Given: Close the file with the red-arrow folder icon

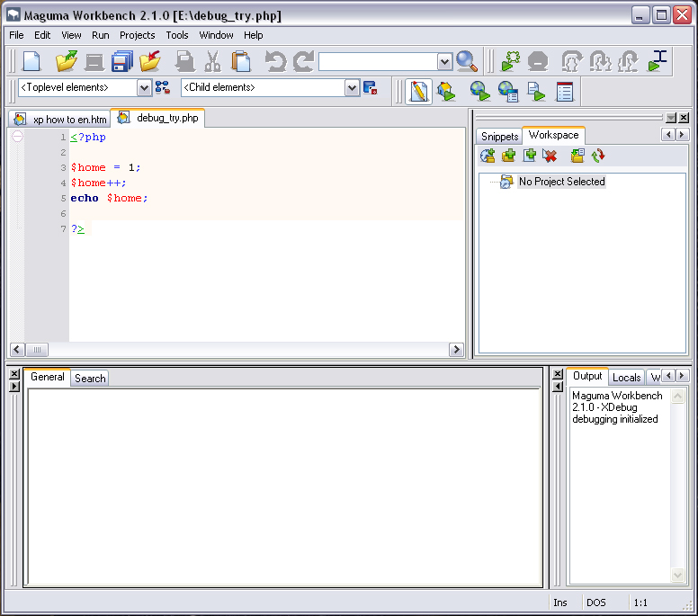Looking at the screenshot, I should [150, 61].
